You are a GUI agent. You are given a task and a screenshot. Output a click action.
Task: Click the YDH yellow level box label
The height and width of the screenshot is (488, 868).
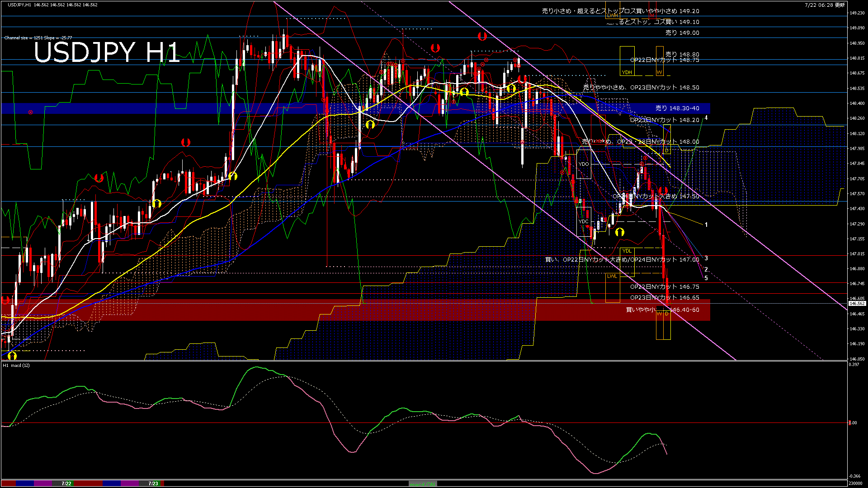(x=627, y=72)
